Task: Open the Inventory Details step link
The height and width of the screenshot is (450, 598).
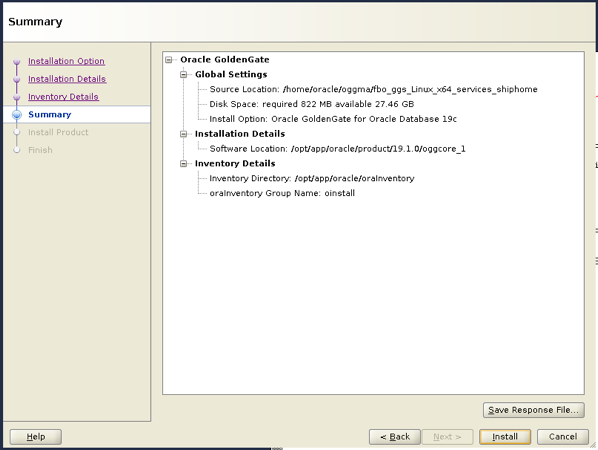Action: pyautogui.click(x=63, y=97)
